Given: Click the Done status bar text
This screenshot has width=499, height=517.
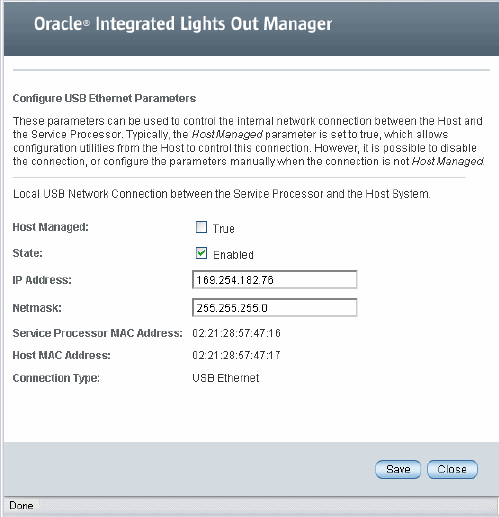Looking at the screenshot, I should (21, 506).
